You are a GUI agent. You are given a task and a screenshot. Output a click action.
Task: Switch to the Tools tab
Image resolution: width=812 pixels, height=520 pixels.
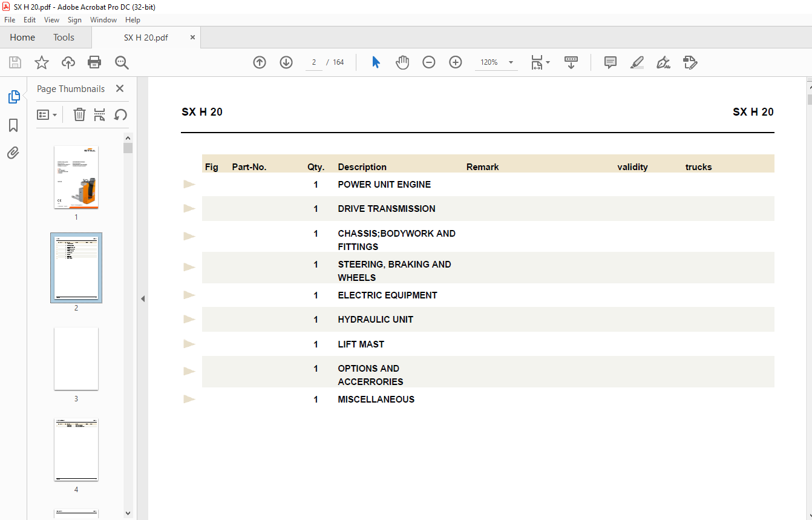64,38
